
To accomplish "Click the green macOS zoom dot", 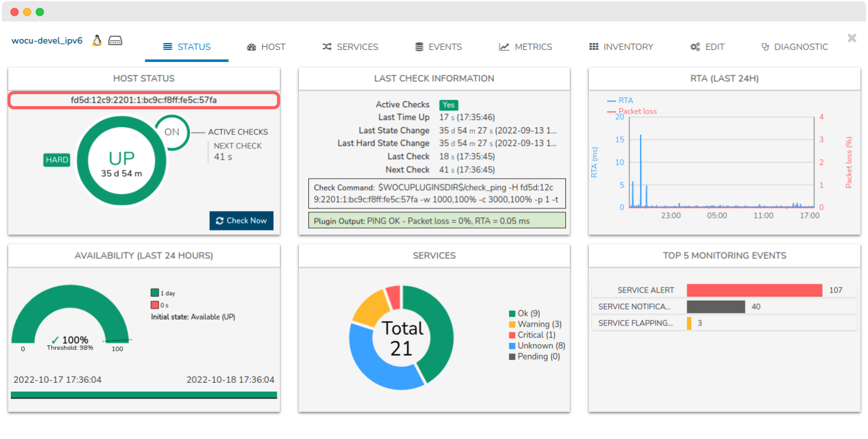I will coord(40,12).
